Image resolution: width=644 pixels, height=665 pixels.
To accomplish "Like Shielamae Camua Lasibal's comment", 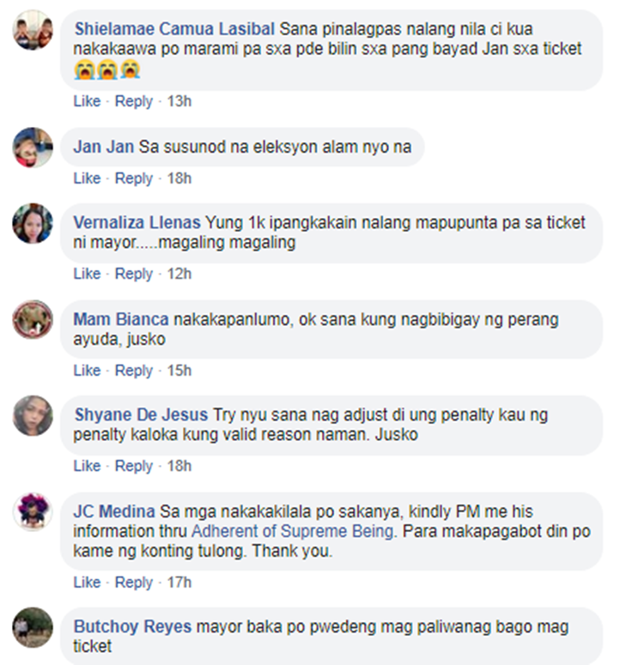I will 87,101.
